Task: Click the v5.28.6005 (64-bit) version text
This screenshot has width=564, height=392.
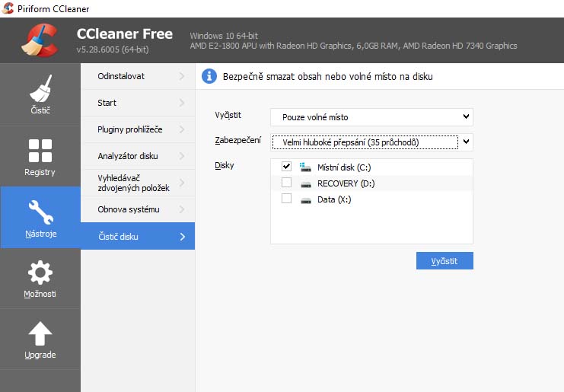Action: tap(113, 49)
